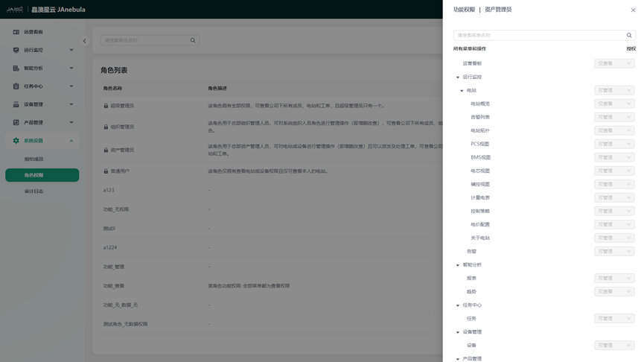Screen dimensions: 644x362
Task: Click the magnifier icon in the menu search box
Action: click(x=629, y=35)
